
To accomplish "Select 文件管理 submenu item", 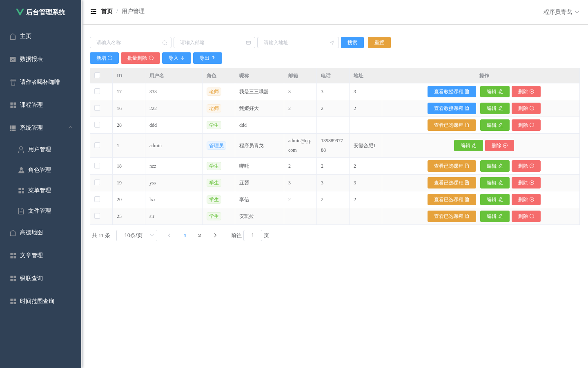I will (41, 211).
